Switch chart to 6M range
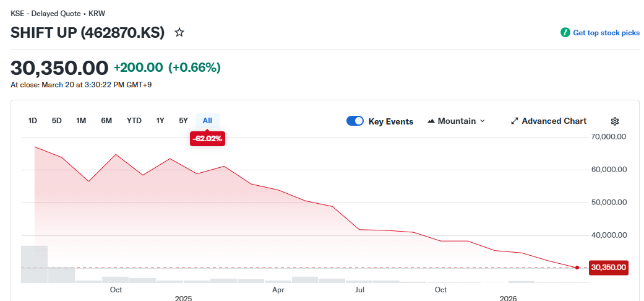Viewport: 644px width, 301px height. pos(106,121)
